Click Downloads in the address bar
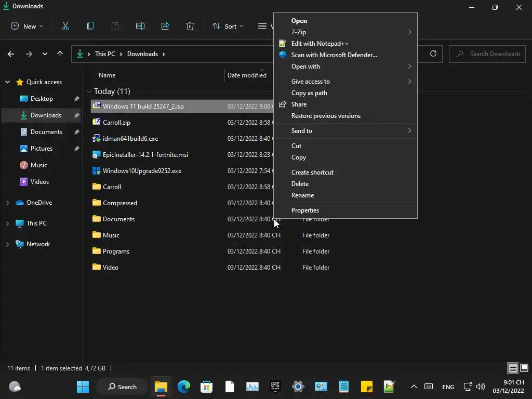The width and height of the screenshot is (532, 399). [142, 54]
